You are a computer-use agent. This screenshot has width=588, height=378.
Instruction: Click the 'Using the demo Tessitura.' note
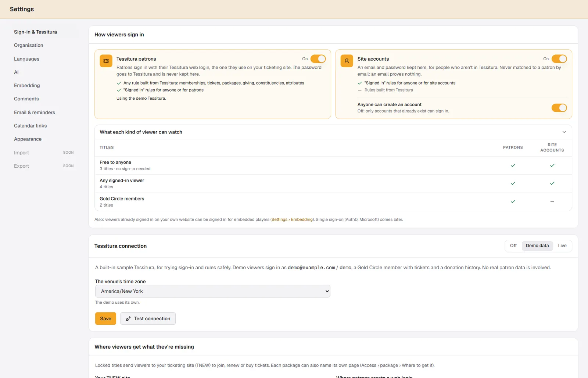[141, 99]
